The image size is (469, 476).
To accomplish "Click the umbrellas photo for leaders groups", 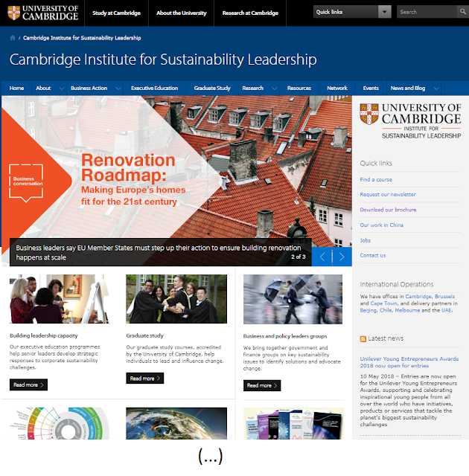I will 293,299.
